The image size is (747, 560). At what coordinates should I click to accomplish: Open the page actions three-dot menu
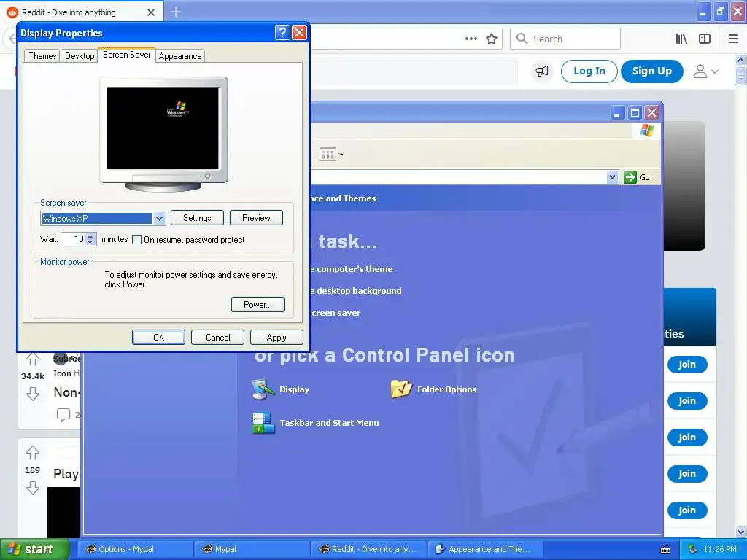(x=471, y=39)
